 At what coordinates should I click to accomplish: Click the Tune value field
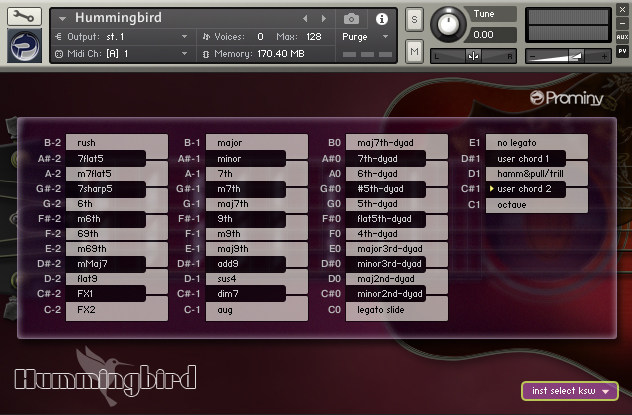(x=490, y=35)
